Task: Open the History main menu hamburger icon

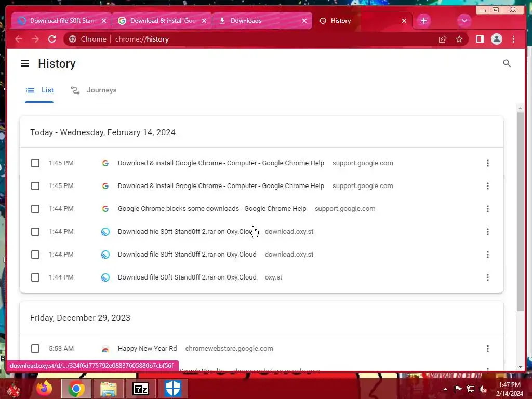Action: tap(25, 63)
